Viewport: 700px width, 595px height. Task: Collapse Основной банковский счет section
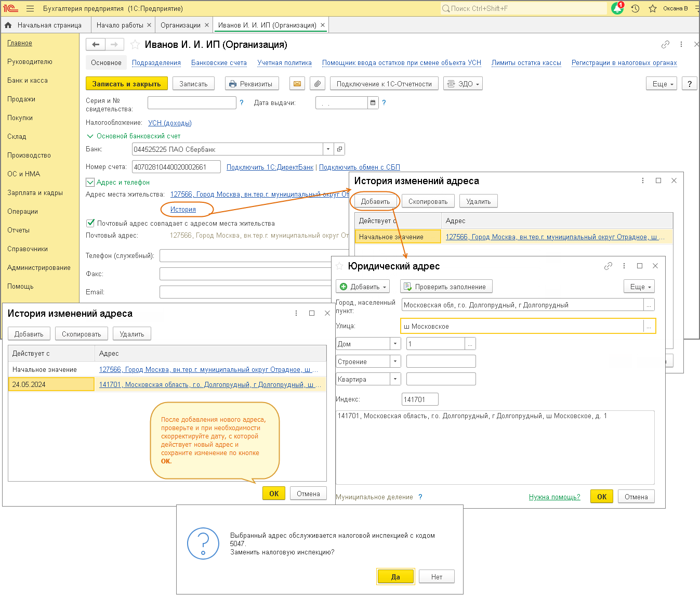[x=90, y=136]
